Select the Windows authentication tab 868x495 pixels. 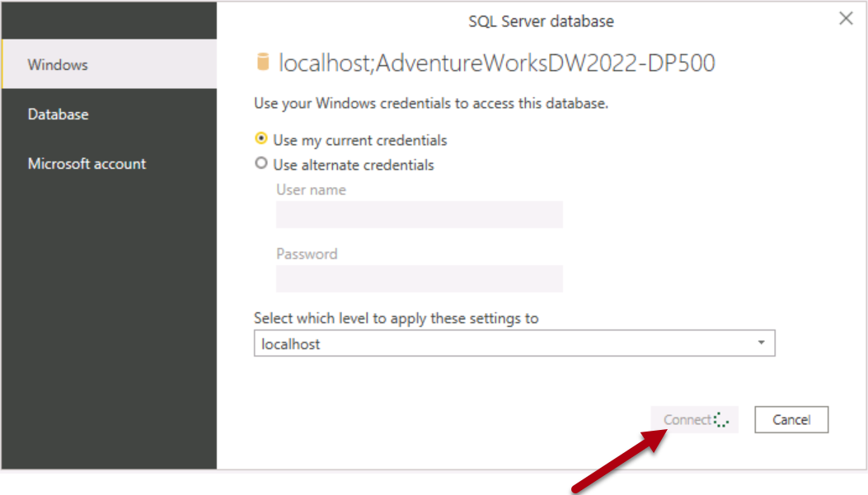click(x=109, y=64)
